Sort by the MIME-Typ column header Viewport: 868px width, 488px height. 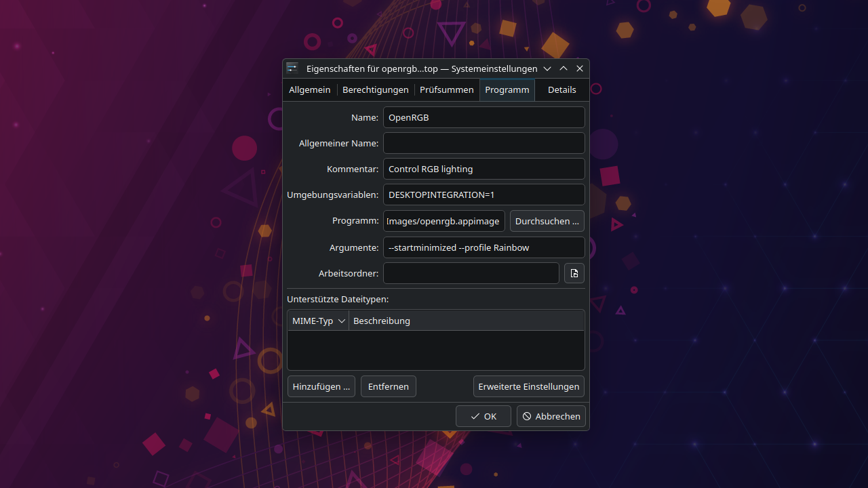318,321
